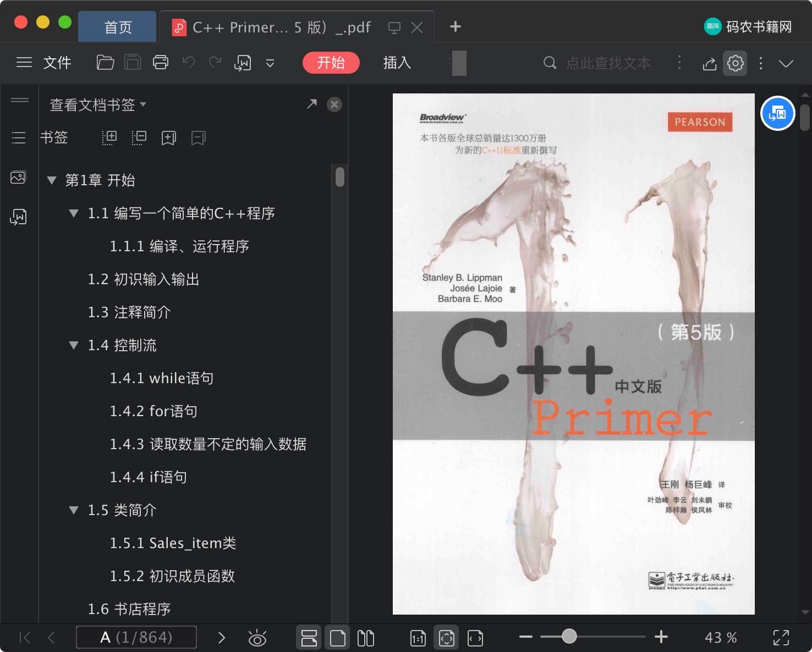Click the page number field A (1/864)
Image resolution: width=812 pixels, height=652 pixels.
click(x=136, y=637)
